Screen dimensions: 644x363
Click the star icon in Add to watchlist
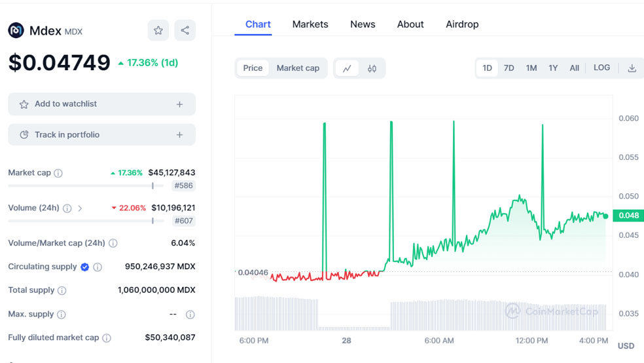pos(24,104)
